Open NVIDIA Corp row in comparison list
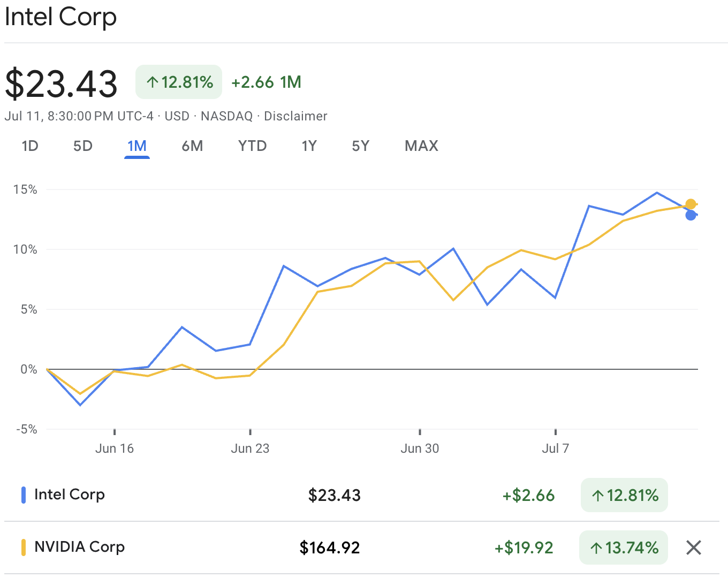Viewport: 728px width, 578px height. point(79,547)
